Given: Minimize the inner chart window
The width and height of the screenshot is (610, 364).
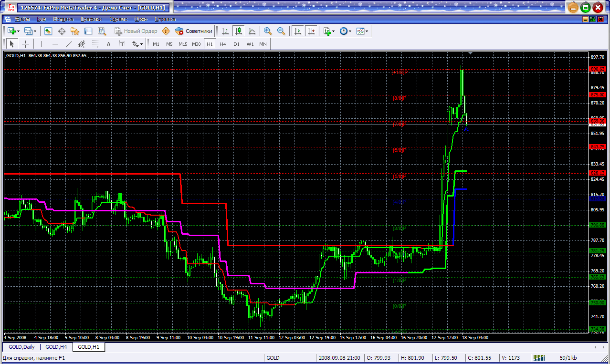Looking at the screenshot, I should coord(586,19).
